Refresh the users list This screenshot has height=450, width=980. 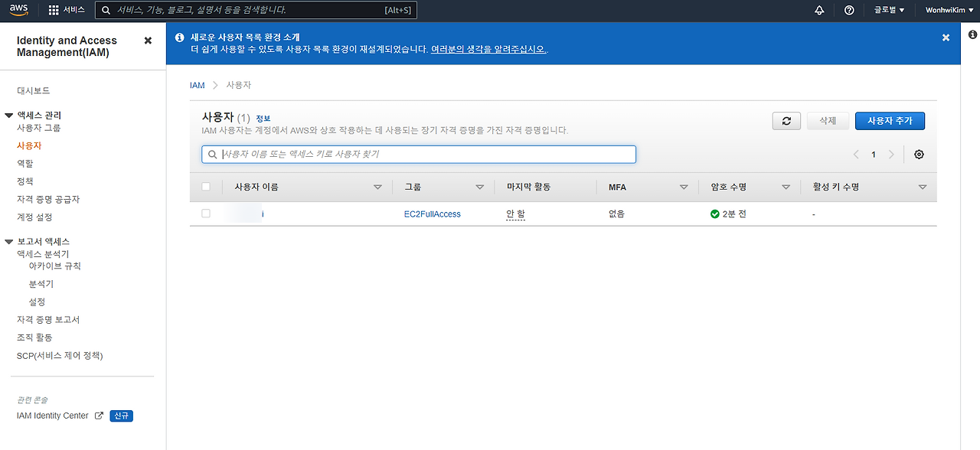786,121
